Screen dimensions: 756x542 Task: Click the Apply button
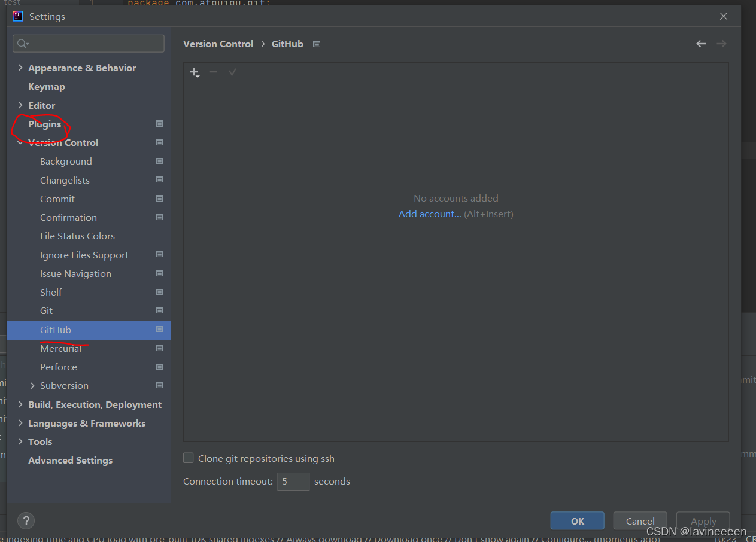tap(703, 521)
